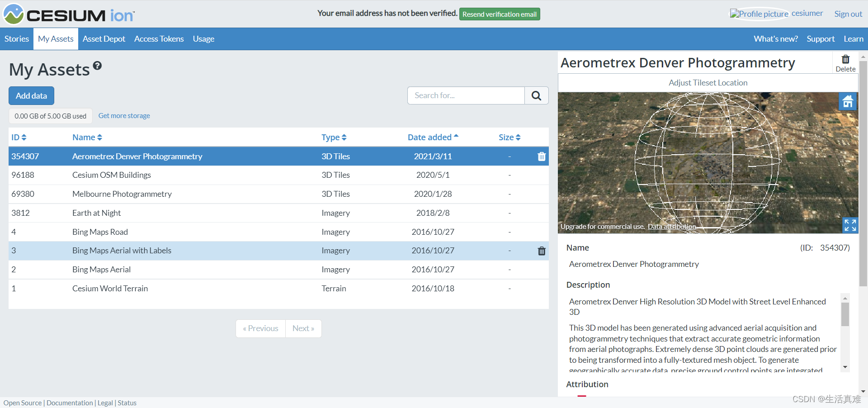The height and width of the screenshot is (408, 868).
Task: Open Documentation footer link
Action: point(70,403)
